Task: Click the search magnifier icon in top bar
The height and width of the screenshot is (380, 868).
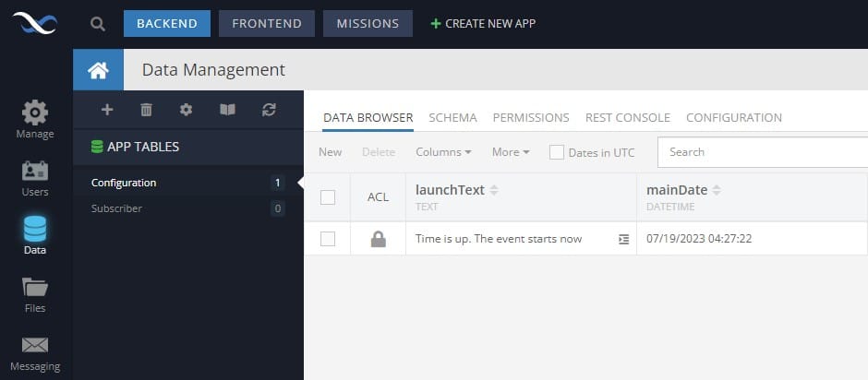Action: point(98,24)
